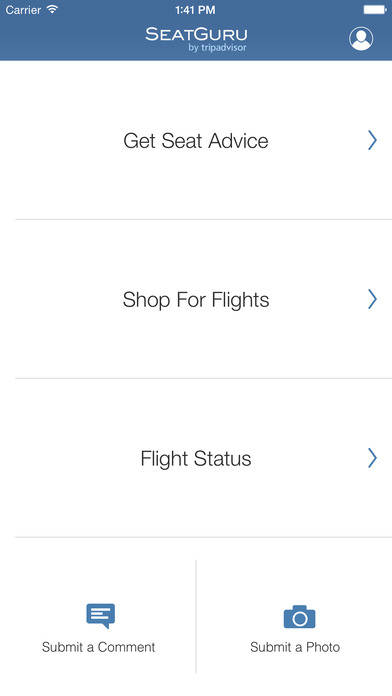Open Shop For Flights
Screen dimensions: 392x696
click(196, 300)
